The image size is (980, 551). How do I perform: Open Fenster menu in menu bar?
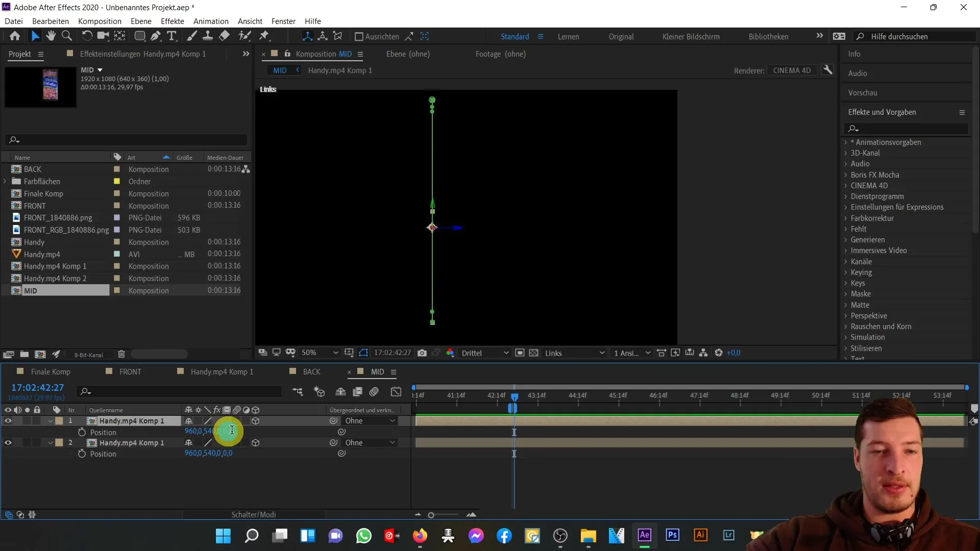click(x=283, y=21)
